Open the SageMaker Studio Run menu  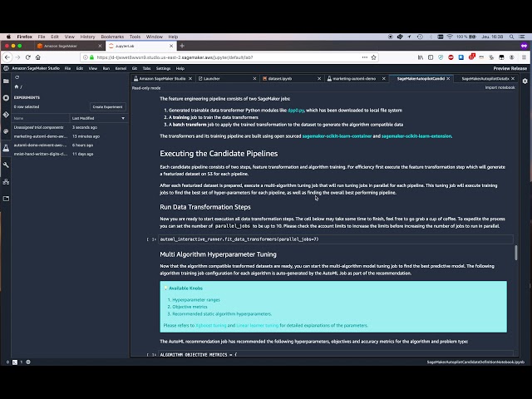tap(106, 68)
